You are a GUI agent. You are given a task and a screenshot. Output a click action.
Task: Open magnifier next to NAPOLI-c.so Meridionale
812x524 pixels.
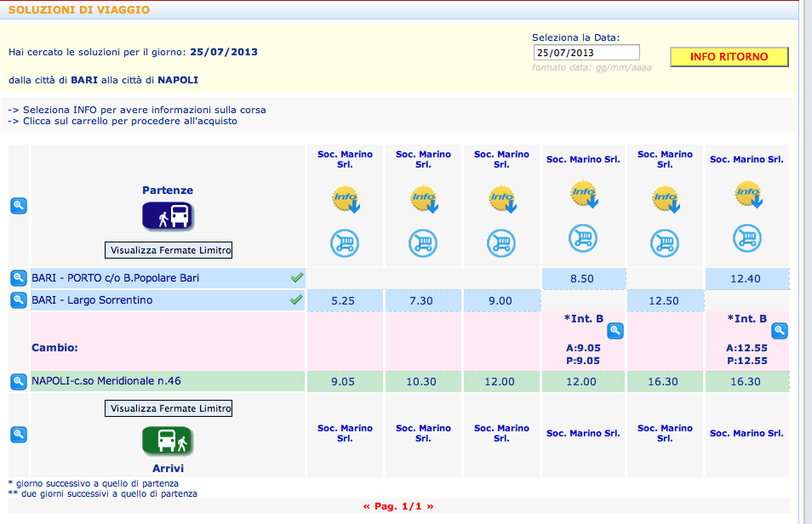click(x=19, y=382)
